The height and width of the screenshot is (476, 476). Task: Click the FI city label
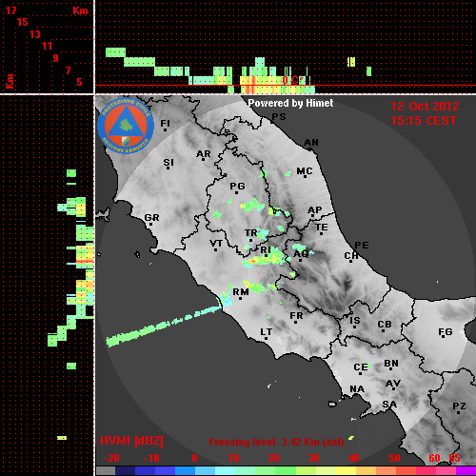pyautogui.click(x=165, y=123)
